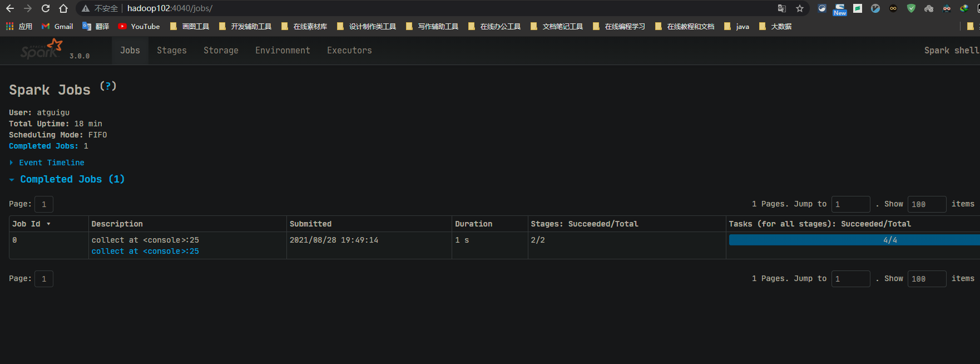Sort the table by Job Id
The width and height of the screenshot is (980, 364).
coord(31,224)
